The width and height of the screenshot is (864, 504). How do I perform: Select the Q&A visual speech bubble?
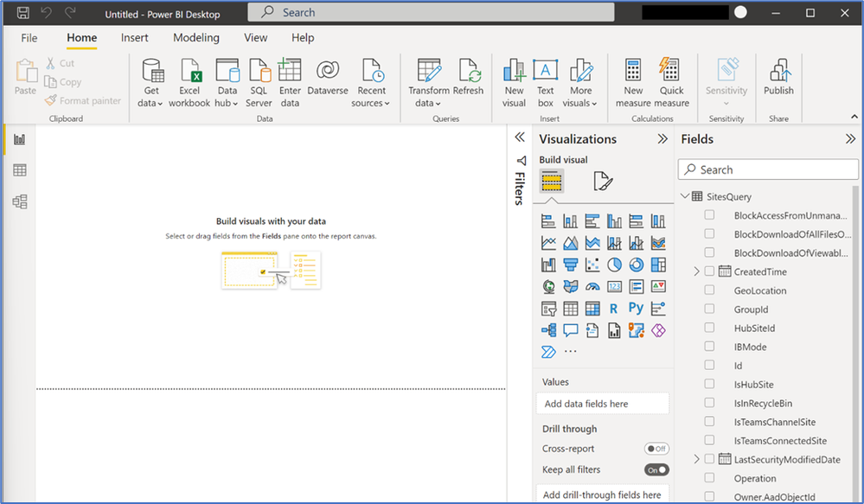coord(570,330)
